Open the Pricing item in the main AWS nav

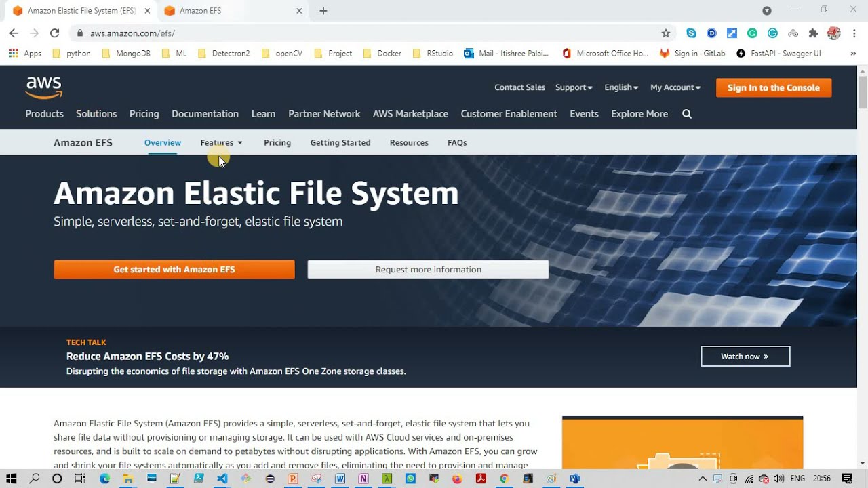click(x=144, y=114)
